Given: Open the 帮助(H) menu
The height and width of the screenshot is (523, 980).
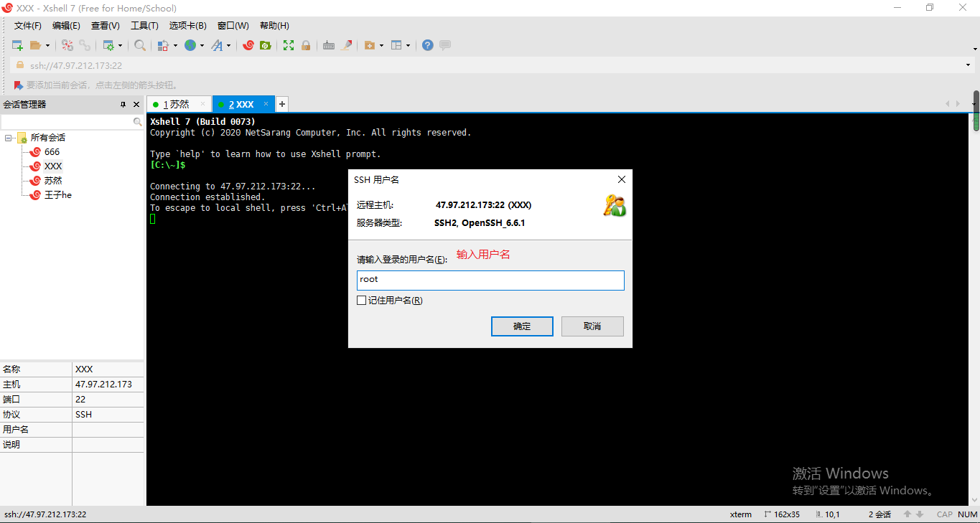Looking at the screenshot, I should click(x=274, y=26).
